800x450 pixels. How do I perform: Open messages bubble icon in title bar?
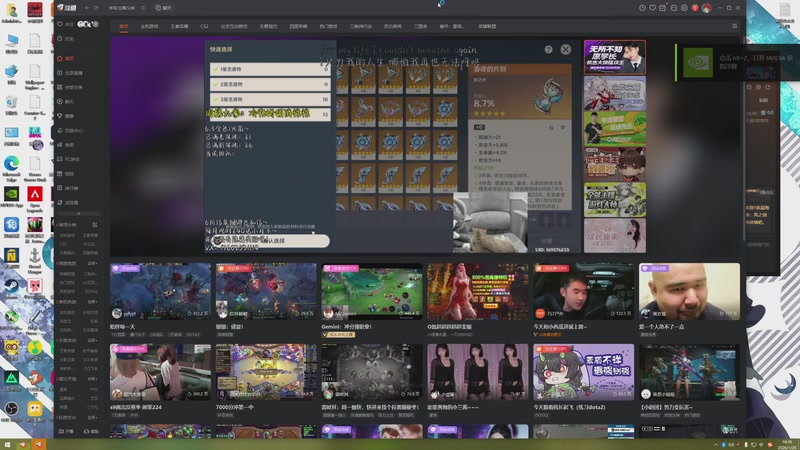tap(673, 8)
